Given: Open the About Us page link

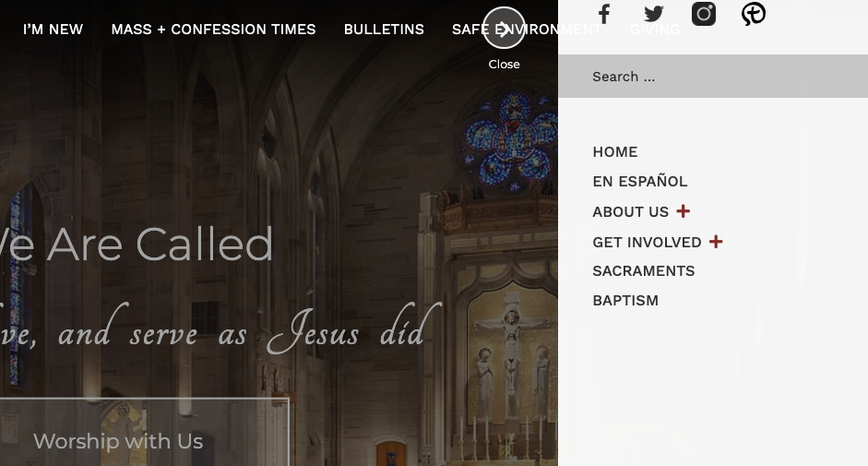Looking at the screenshot, I should pos(630,212).
